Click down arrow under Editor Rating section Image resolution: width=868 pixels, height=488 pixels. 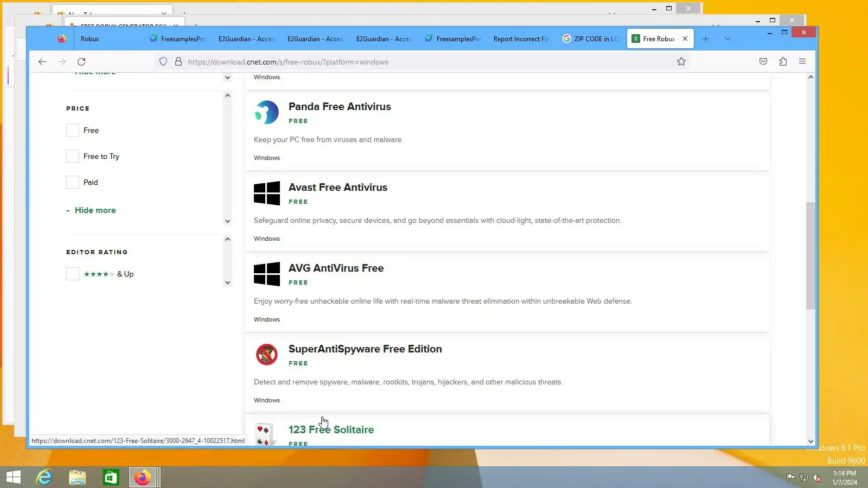pos(227,282)
